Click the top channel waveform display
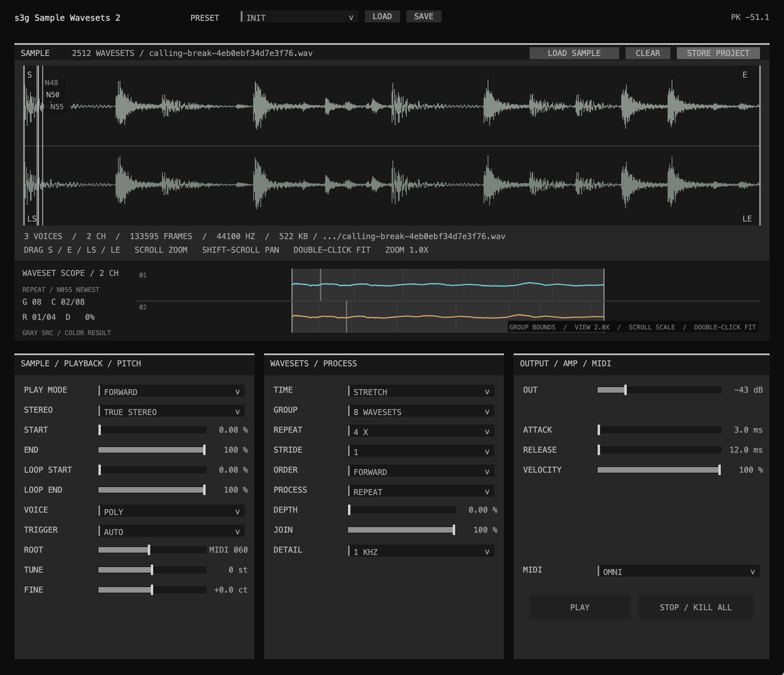This screenshot has height=675, width=784. point(392,106)
